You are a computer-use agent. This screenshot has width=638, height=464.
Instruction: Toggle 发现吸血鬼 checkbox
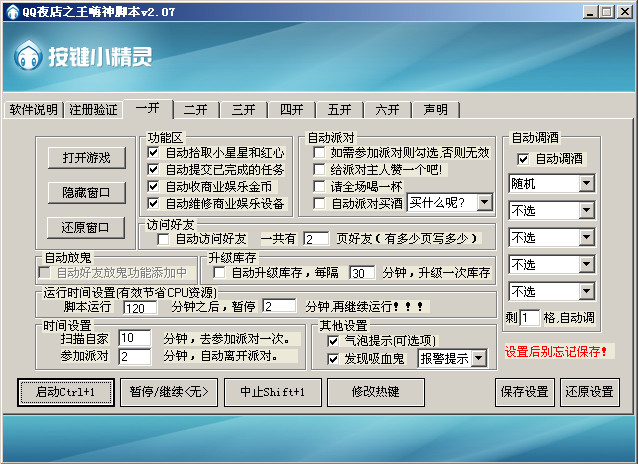(x=333, y=359)
